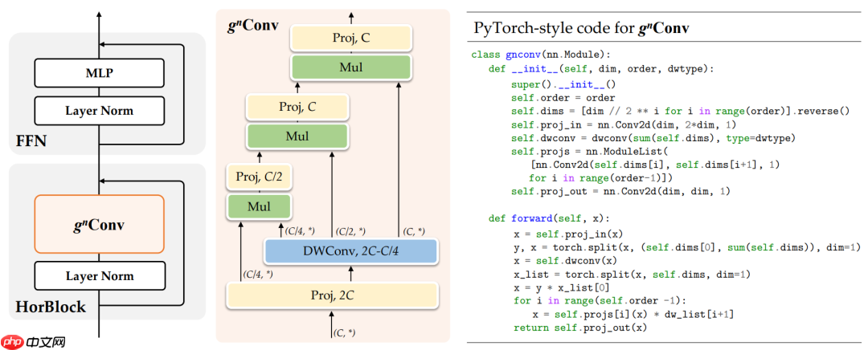Click the PyTorch-style code heading

(x=581, y=28)
